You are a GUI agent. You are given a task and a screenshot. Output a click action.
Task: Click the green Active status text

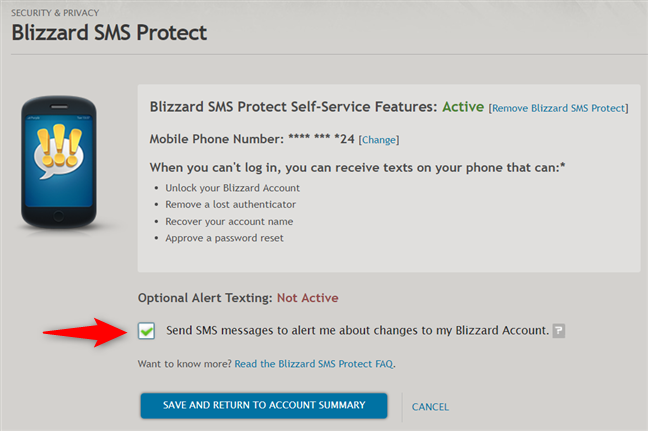click(463, 107)
